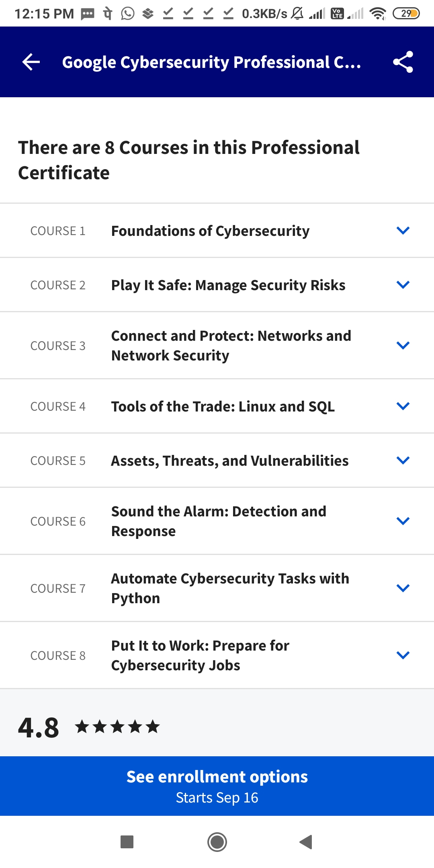Tap the share icon in header

(403, 62)
